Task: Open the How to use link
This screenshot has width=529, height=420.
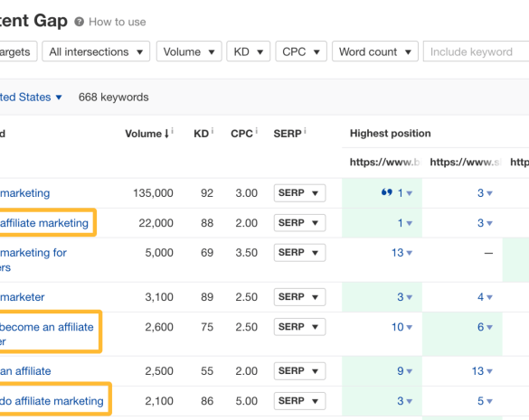Action: [117, 22]
